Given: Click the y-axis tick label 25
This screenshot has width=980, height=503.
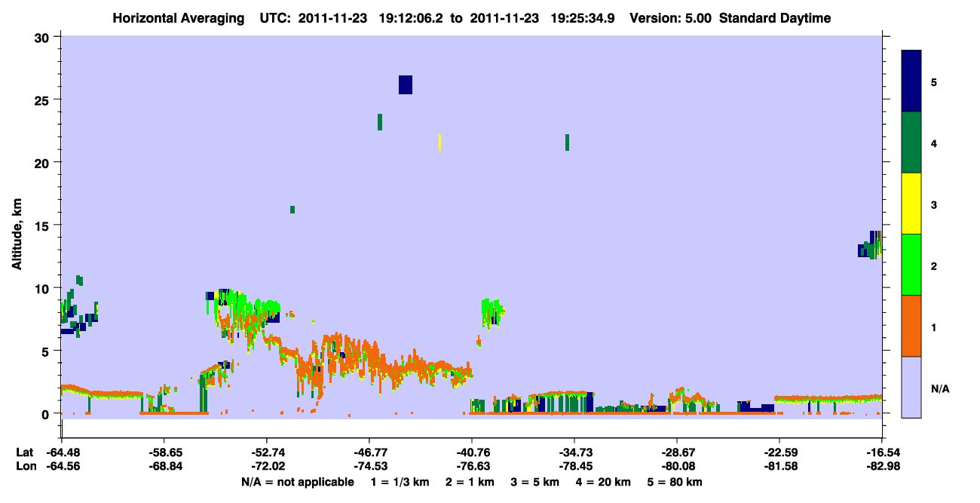Looking at the screenshot, I should (x=44, y=100).
